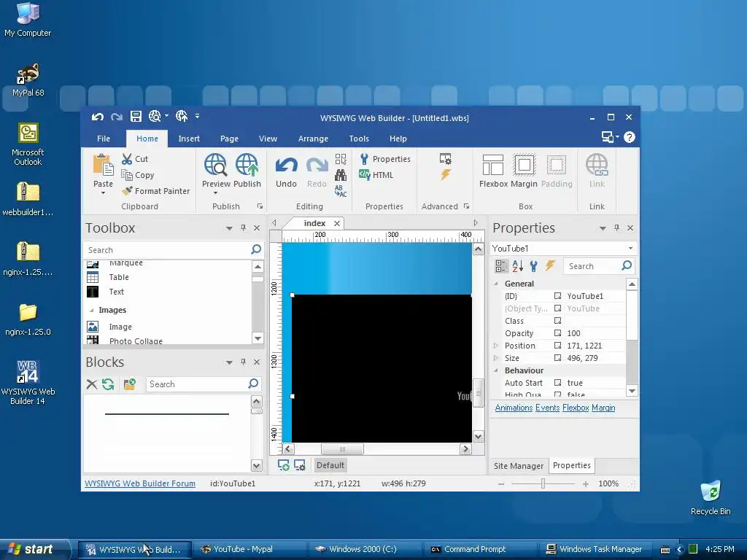Image resolution: width=747 pixels, height=560 pixels.
Task: Switch to the Arrange ribbon tab
Action: pos(313,139)
